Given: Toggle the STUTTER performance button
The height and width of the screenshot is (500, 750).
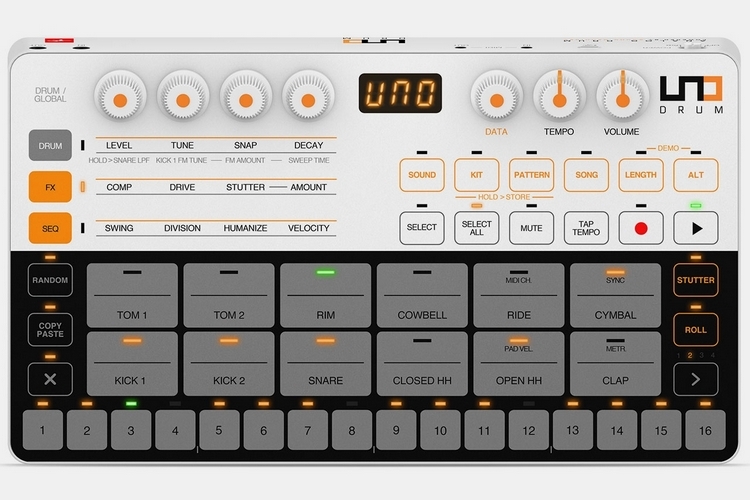Looking at the screenshot, I should pos(696,280).
